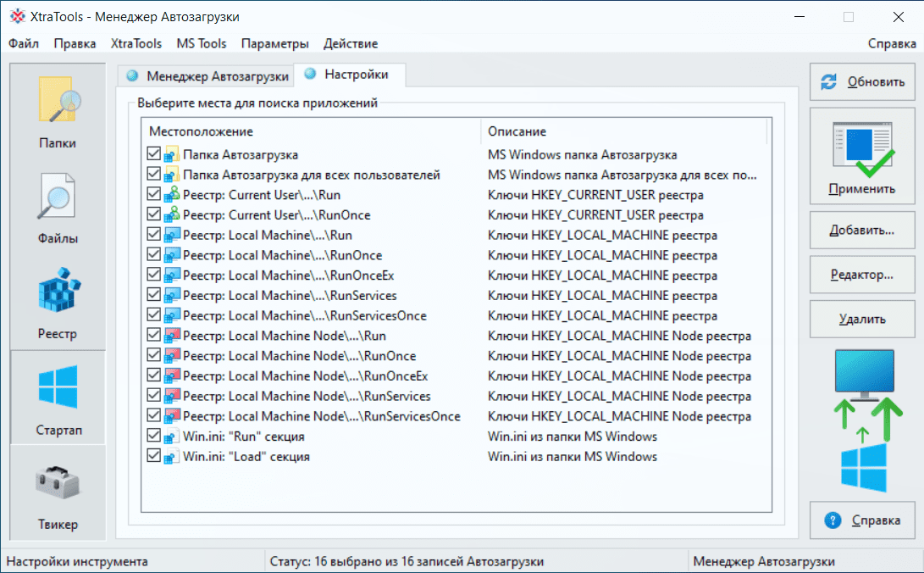Select 'Папка Автозагрузка для всех пользователей' row text
924x573 pixels.
tap(311, 175)
